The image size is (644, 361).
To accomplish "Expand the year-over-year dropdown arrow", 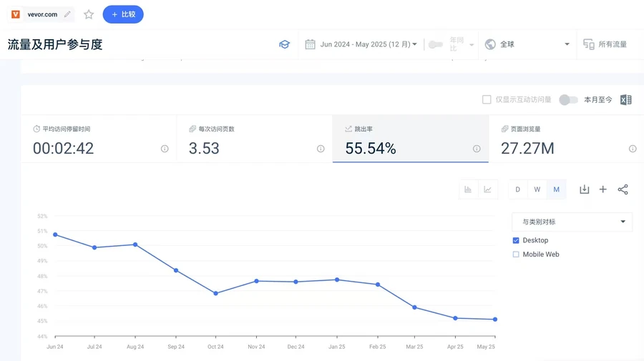I will [472, 45].
